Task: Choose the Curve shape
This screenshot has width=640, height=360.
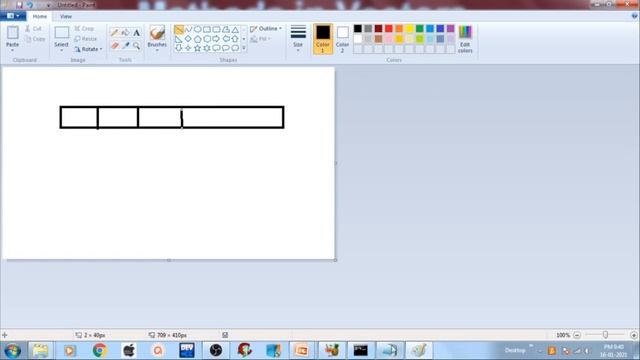Action: tap(188, 29)
